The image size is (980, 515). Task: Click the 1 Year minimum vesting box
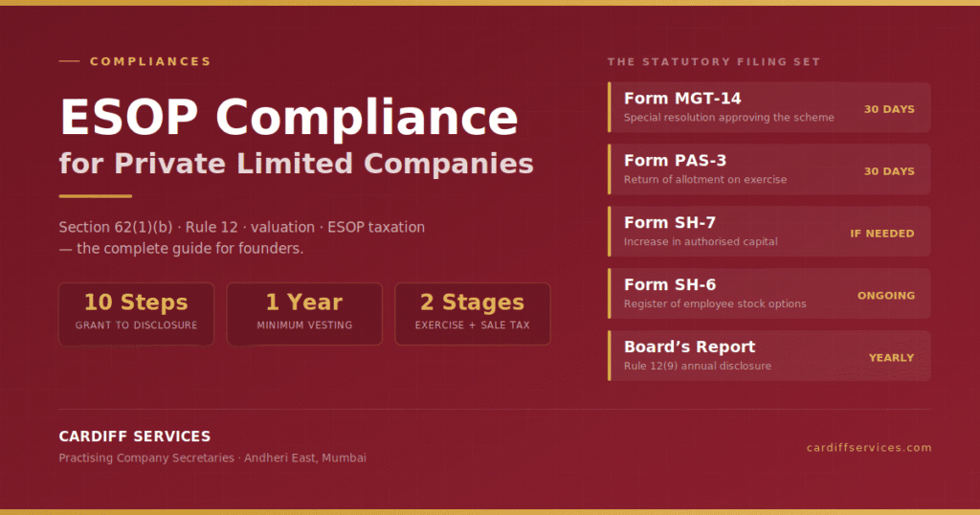[304, 314]
